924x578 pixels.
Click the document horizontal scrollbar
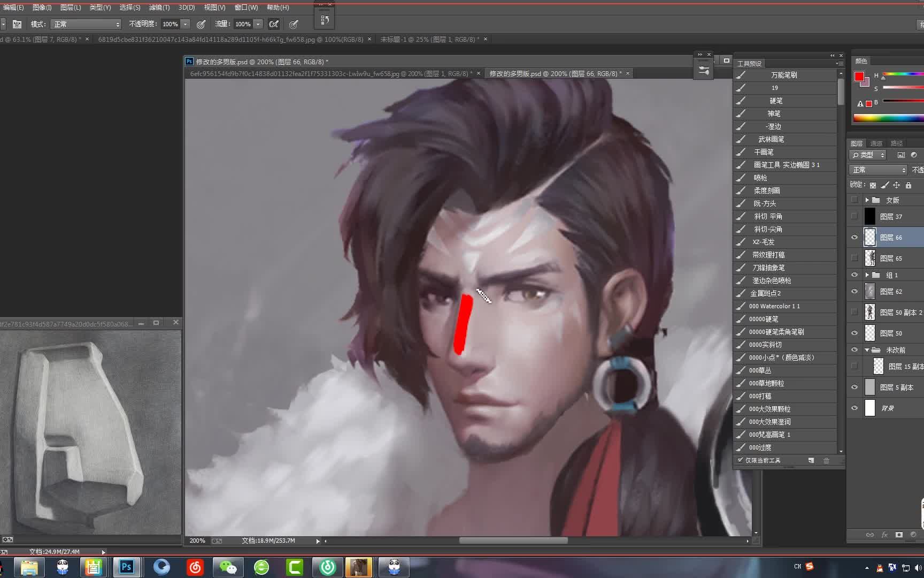point(513,541)
